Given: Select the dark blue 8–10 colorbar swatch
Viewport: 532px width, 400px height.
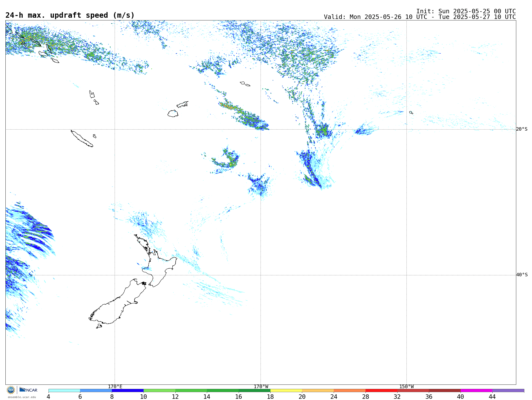Looking at the screenshot, I should pyautogui.click(x=128, y=390).
